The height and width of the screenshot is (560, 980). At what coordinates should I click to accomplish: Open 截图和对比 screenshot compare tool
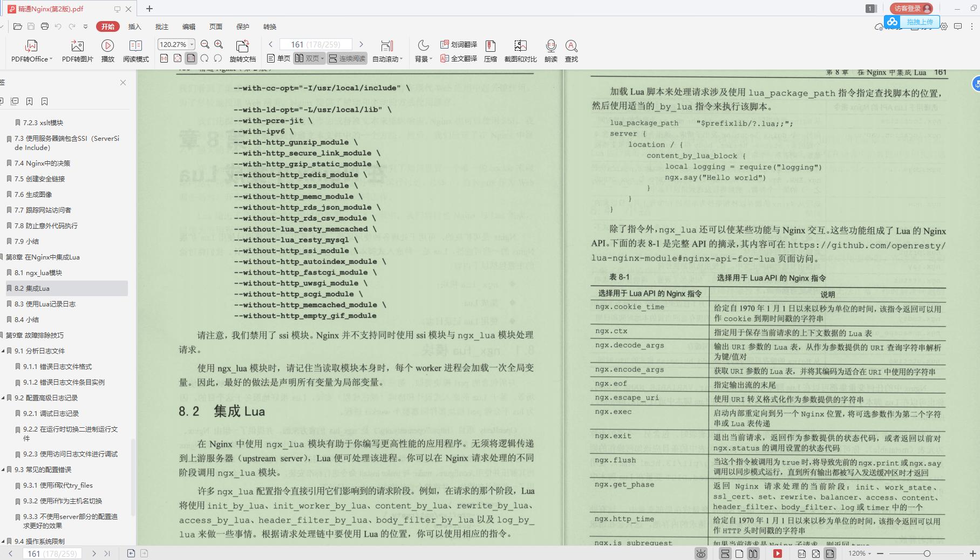[520, 51]
